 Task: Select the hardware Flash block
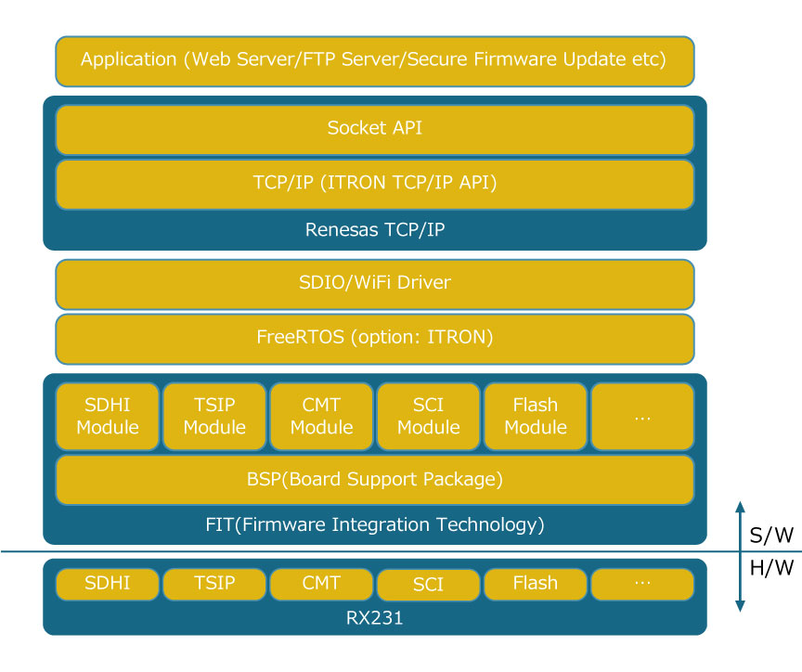click(536, 584)
